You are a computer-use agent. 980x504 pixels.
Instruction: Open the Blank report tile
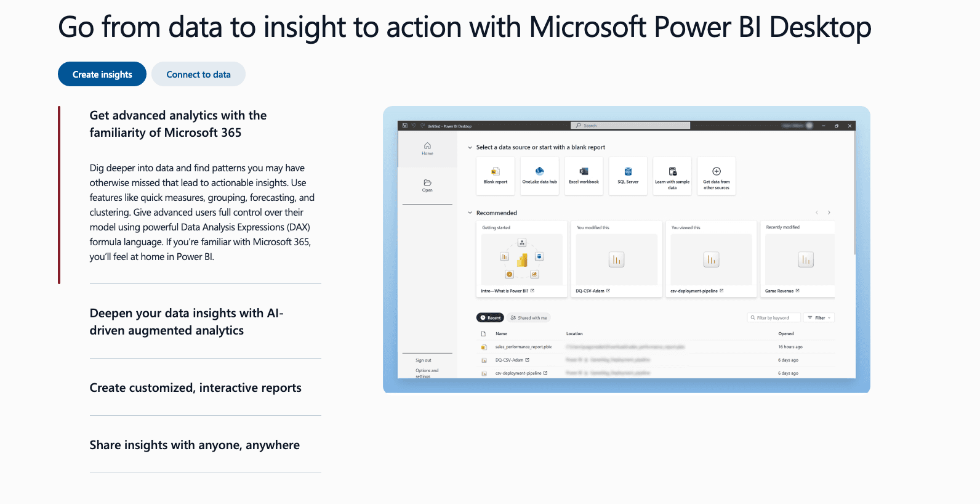click(x=496, y=176)
